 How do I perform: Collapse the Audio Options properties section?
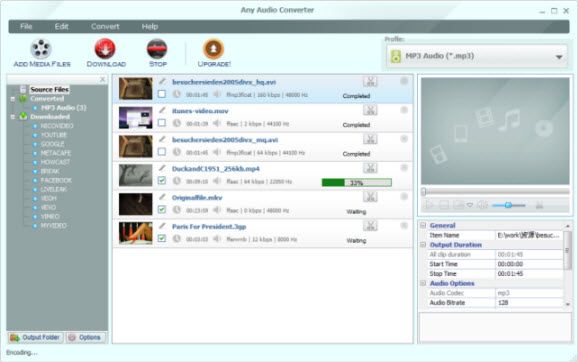423,283
